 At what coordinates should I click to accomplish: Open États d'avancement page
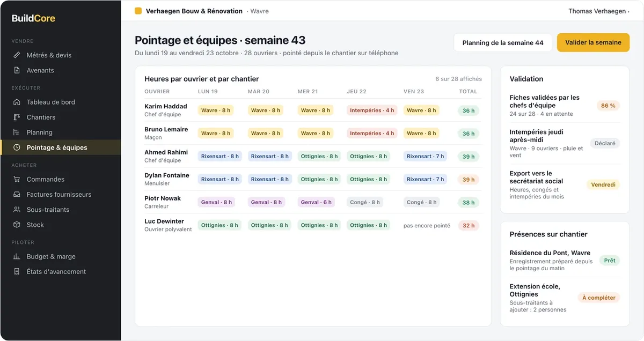point(60,272)
